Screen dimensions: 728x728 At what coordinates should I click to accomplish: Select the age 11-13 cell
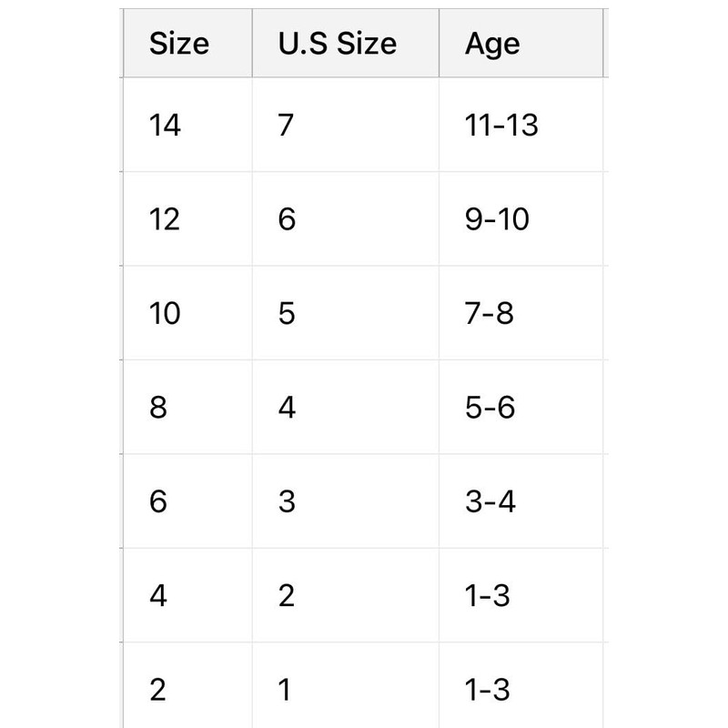point(501,125)
